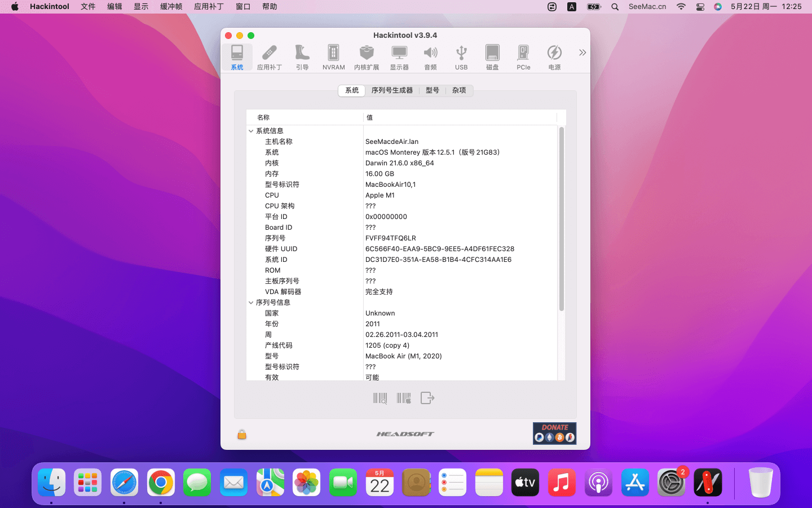Launch Safari from the Dock
Screen dimensions: 812x508
click(124, 483)
